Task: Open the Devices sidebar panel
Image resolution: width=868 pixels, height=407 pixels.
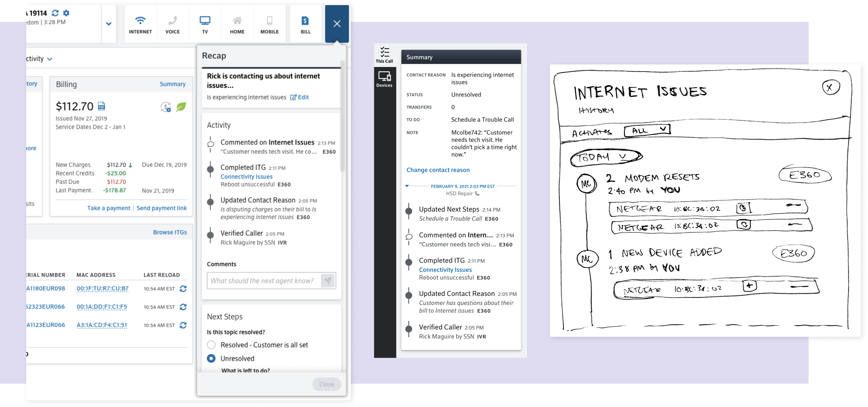Action: coord(384,79)
